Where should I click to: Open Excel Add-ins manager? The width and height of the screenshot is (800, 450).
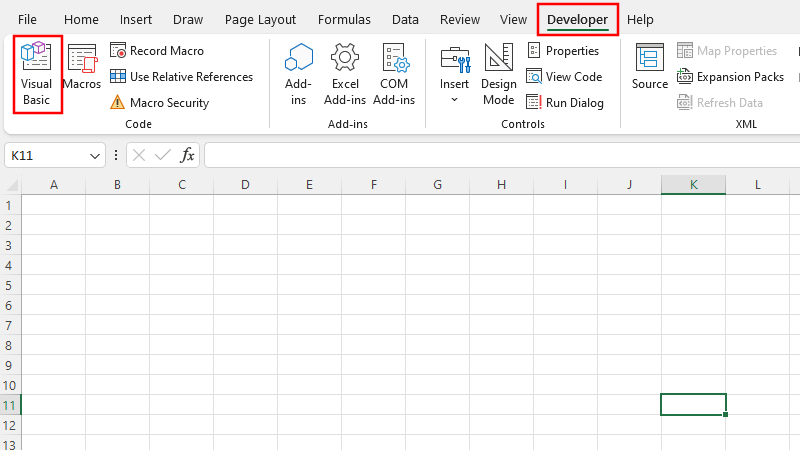(345, 74)
